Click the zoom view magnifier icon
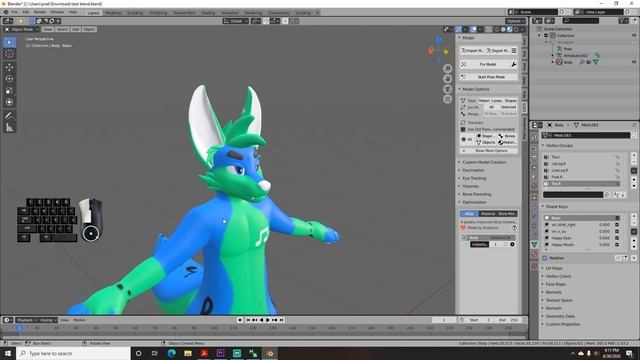Screen dimensions: 640x360 click(x=447, y=68)
